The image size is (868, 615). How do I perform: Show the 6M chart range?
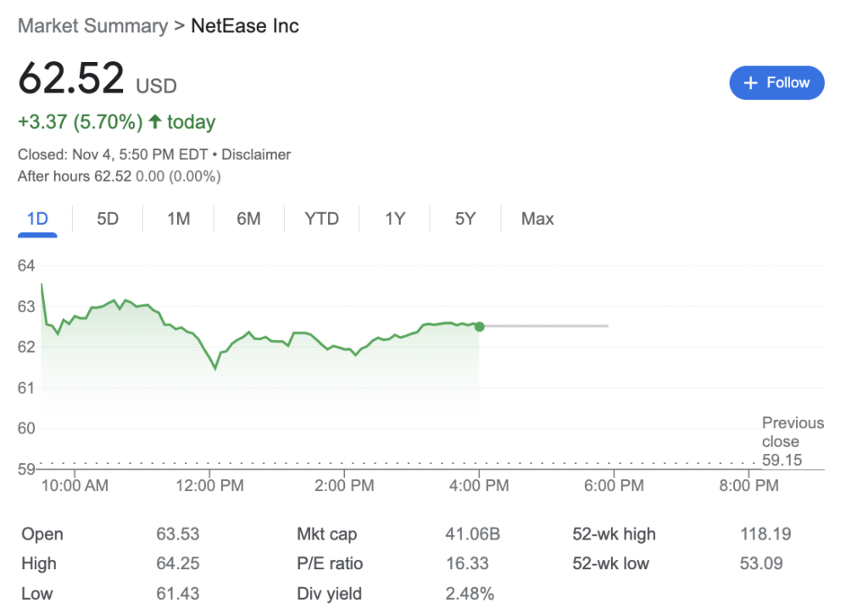(248, 219)
